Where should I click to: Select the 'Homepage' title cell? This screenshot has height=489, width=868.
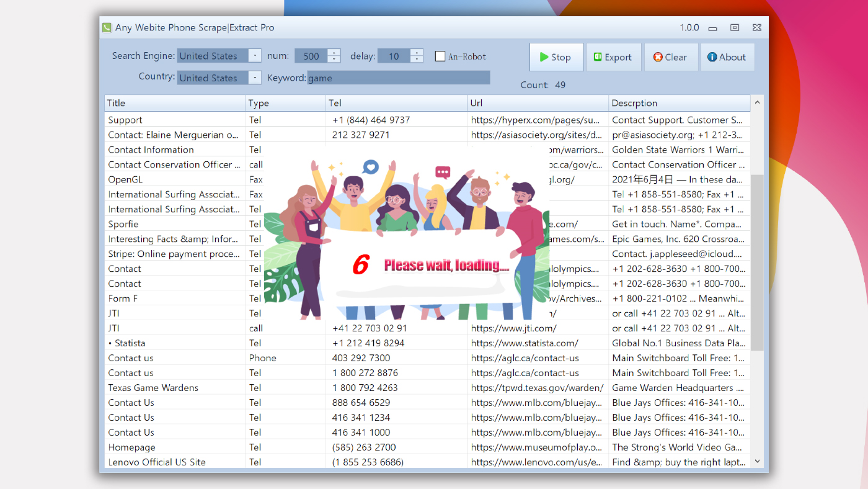[175, 447]
